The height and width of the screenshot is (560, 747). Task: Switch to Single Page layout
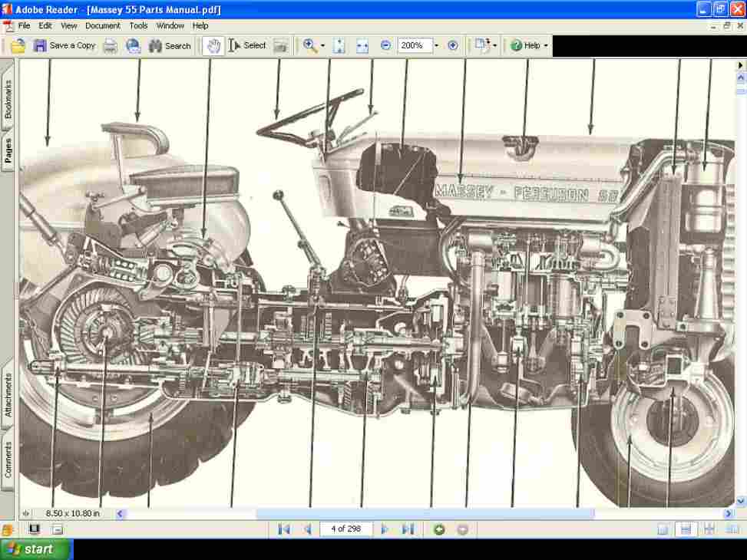pyautogui.click(x=663, y=529)
